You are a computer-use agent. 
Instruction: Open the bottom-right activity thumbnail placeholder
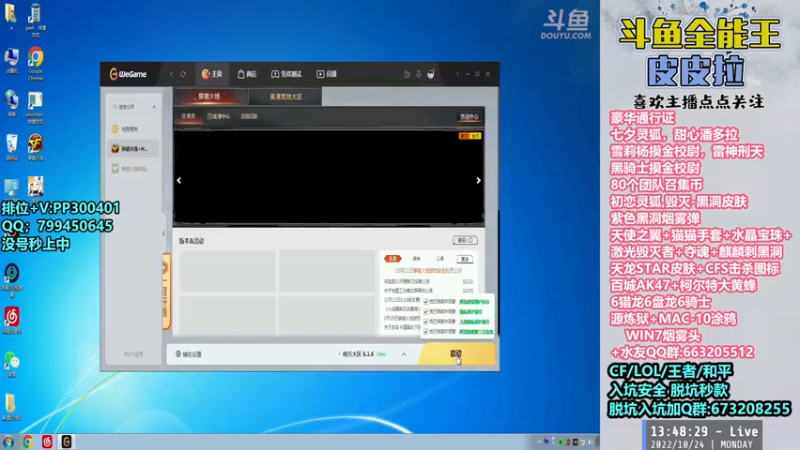(327, 314)
